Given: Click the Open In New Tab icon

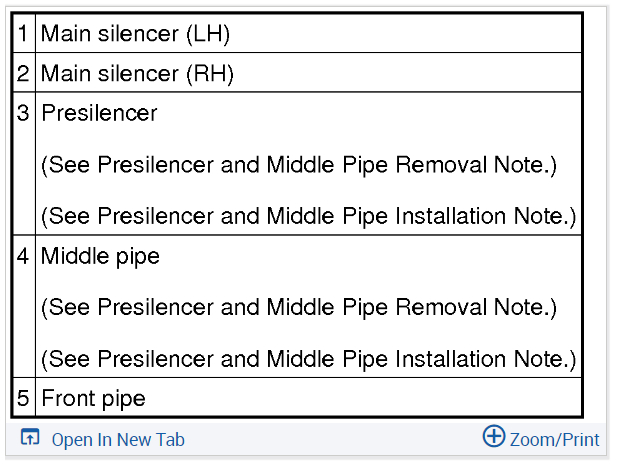Looking at the screenshot, I should [30, 438].
